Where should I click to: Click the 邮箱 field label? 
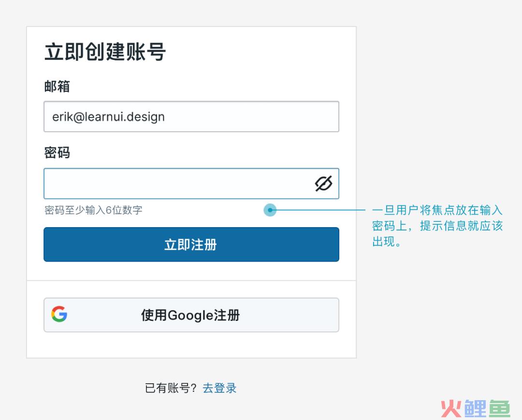57,87
